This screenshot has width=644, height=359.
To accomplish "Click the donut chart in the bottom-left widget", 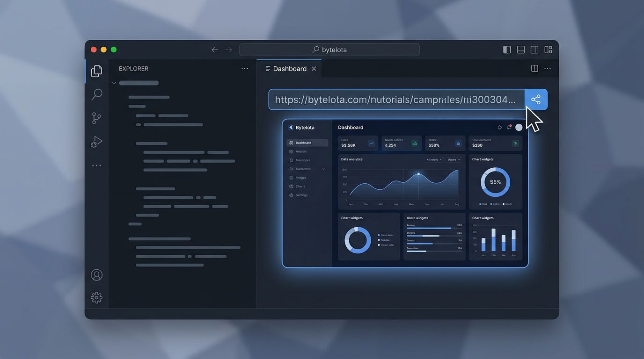I will [x=358, y=240].
